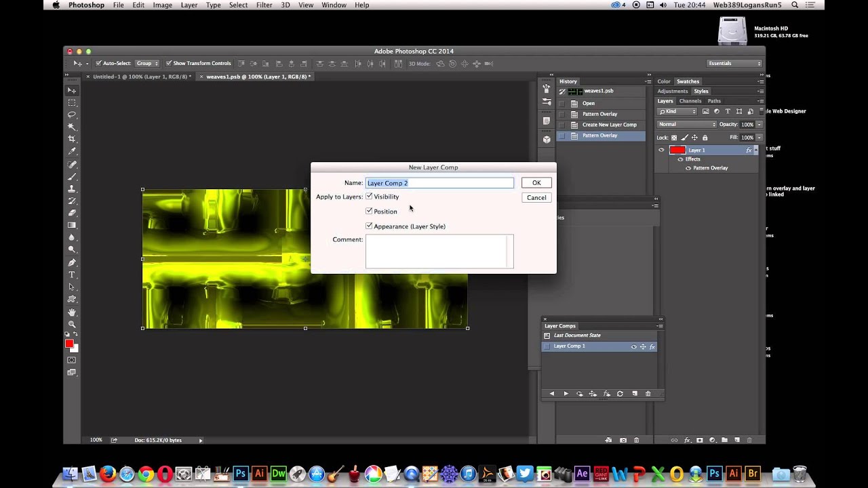The height and width of the screenshot is (488, 868).
Task: Delete layer comp trash icon
Action: (648, 394)
